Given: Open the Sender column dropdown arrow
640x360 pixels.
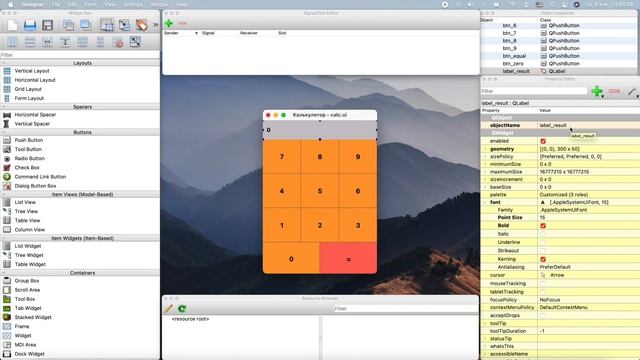Looking at the screenshot, I should click(196, 33).
